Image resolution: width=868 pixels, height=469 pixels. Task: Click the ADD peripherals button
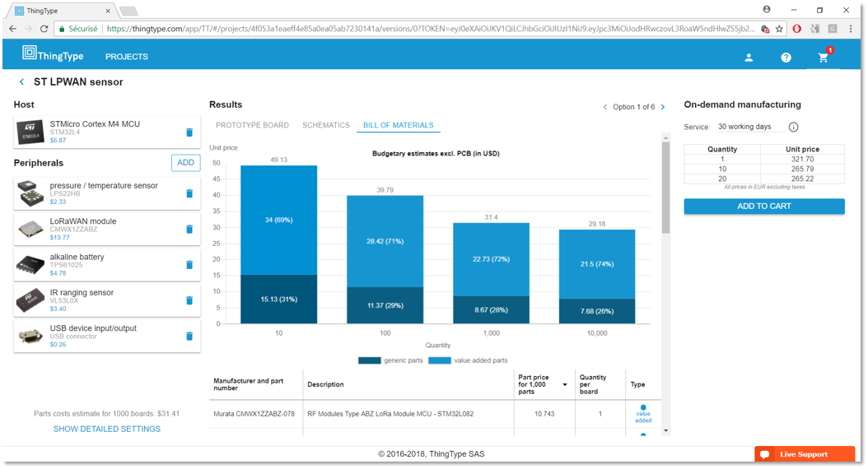[x=185, y=163]
